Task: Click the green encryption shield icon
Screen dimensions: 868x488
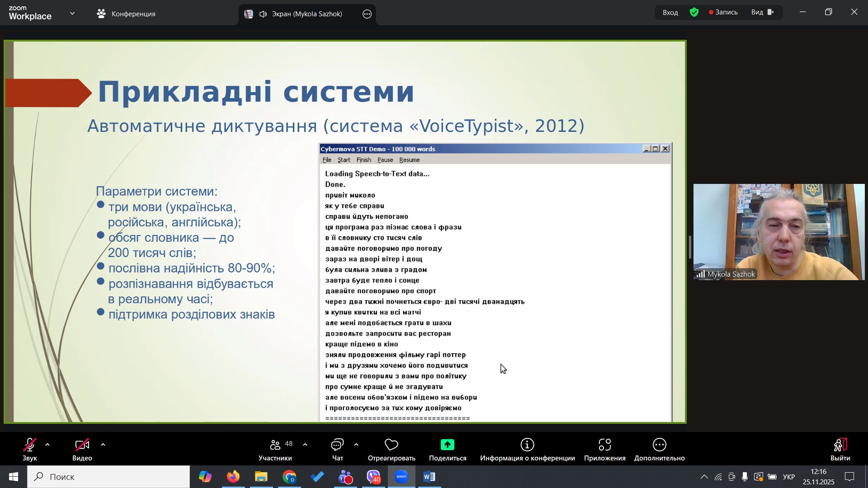Action: (694, 13)
